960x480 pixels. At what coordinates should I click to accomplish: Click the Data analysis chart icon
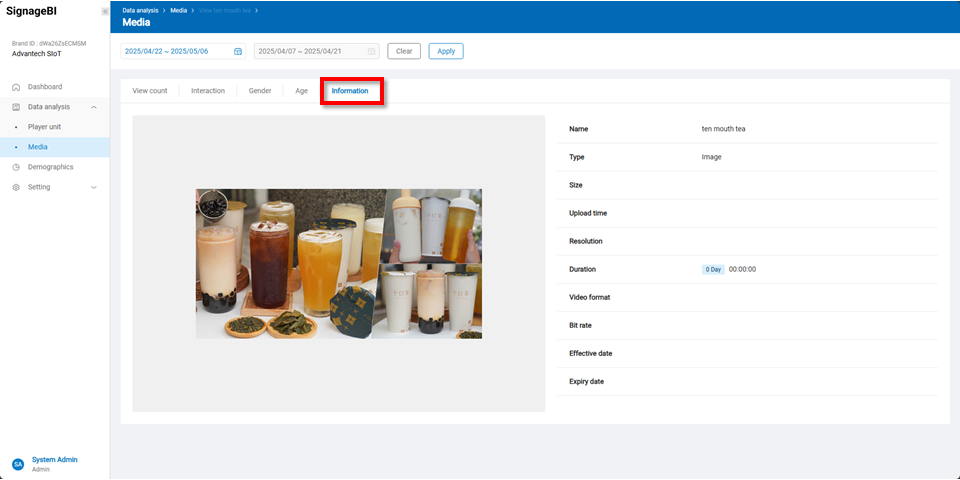16,107
